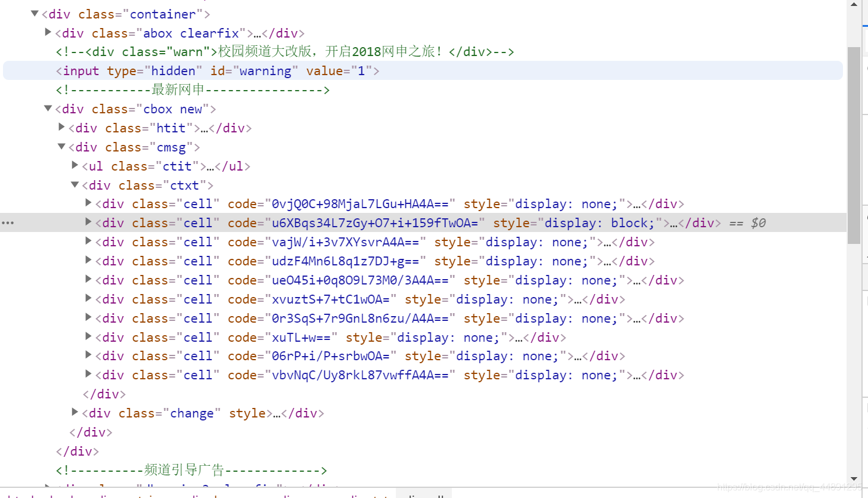
Task: Select the 最新网申 comment line
Action: 193,90
